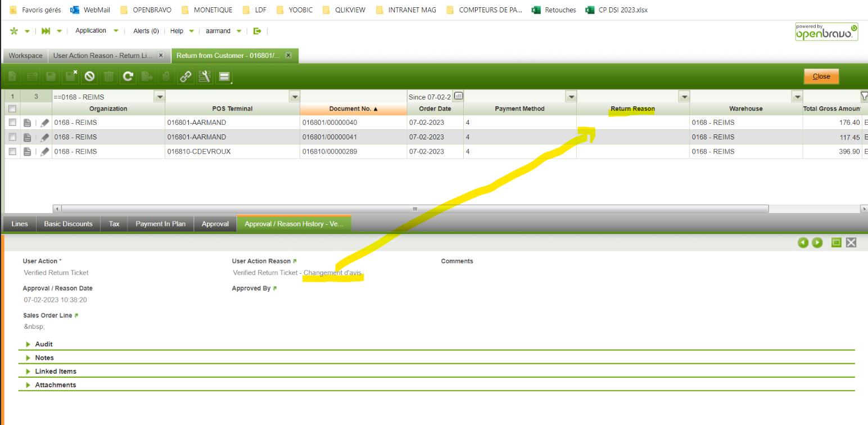Click the Undo changes (cancel) toolbar icon

pos(89,76)
